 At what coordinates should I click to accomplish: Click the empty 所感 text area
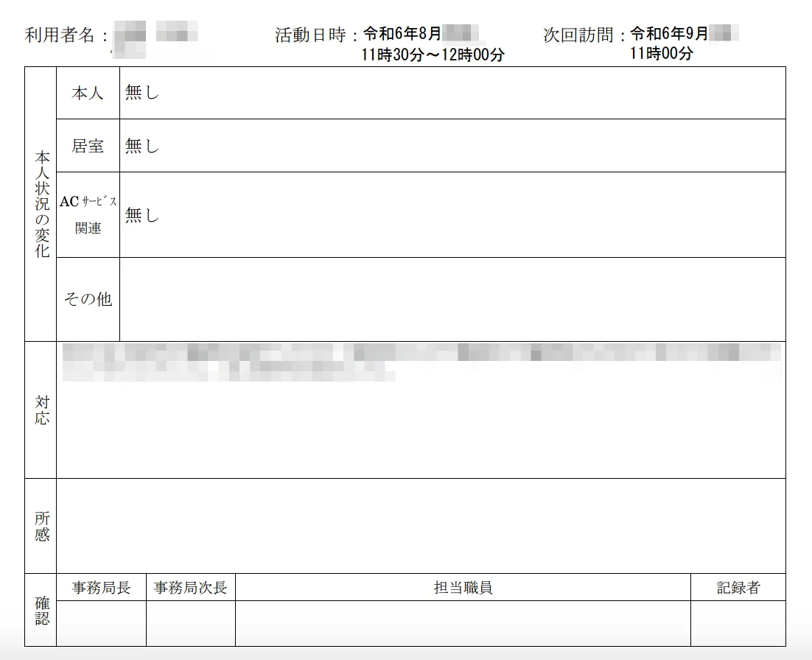click(x=420, y=526)
